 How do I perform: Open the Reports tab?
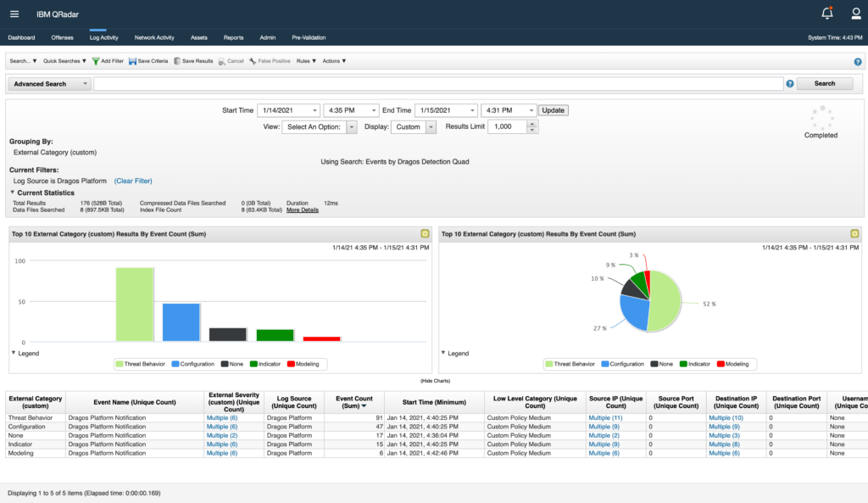[x=234, y=37]
